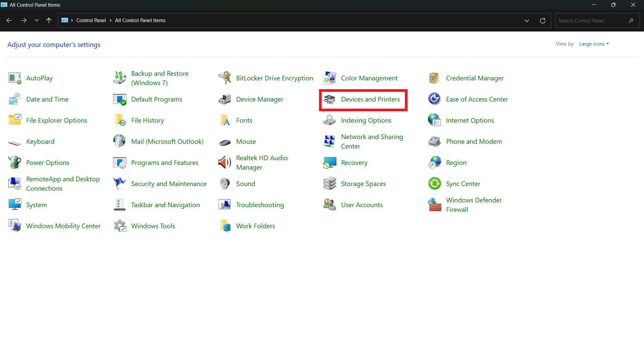Refresh the Control Panel view
This screenshot has width=644, height=362.
pyautogui.click(x=542, y=20)
